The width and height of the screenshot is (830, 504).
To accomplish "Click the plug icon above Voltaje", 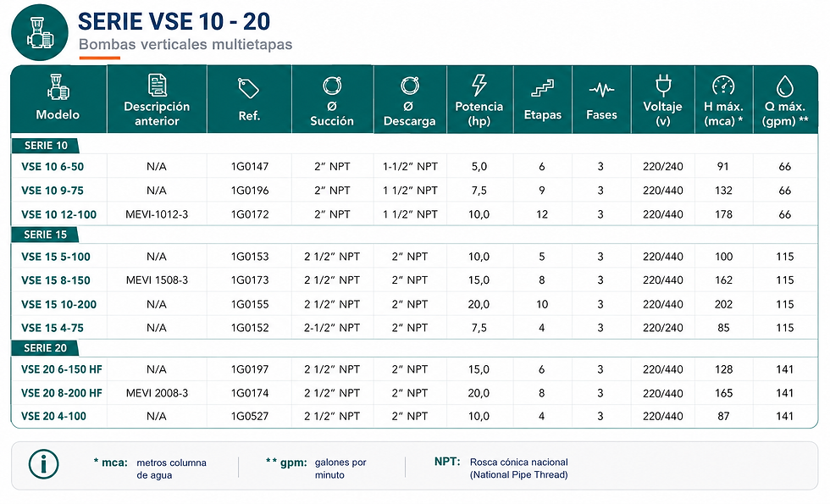I will click(662, 86).
